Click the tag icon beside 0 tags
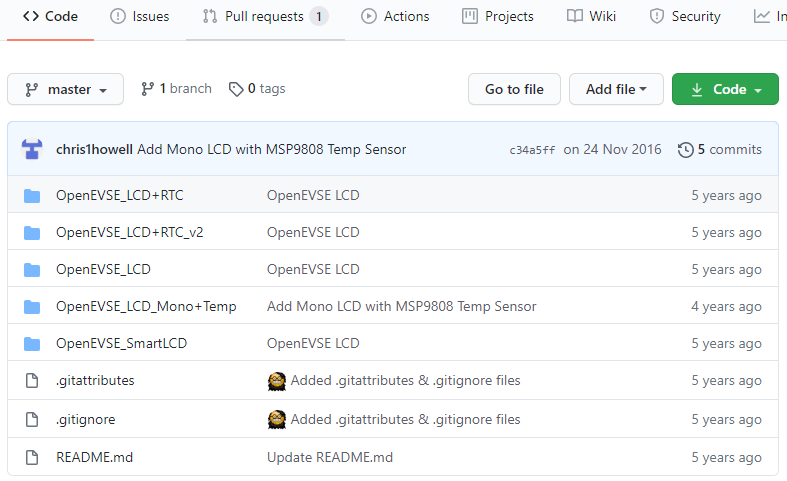 [236, 89]
